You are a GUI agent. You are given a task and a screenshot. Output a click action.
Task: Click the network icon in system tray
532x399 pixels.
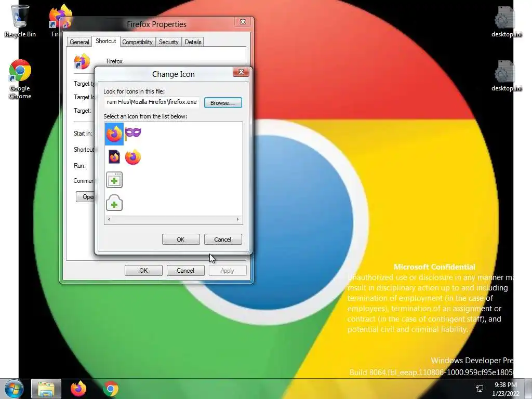tap(480, 389)
